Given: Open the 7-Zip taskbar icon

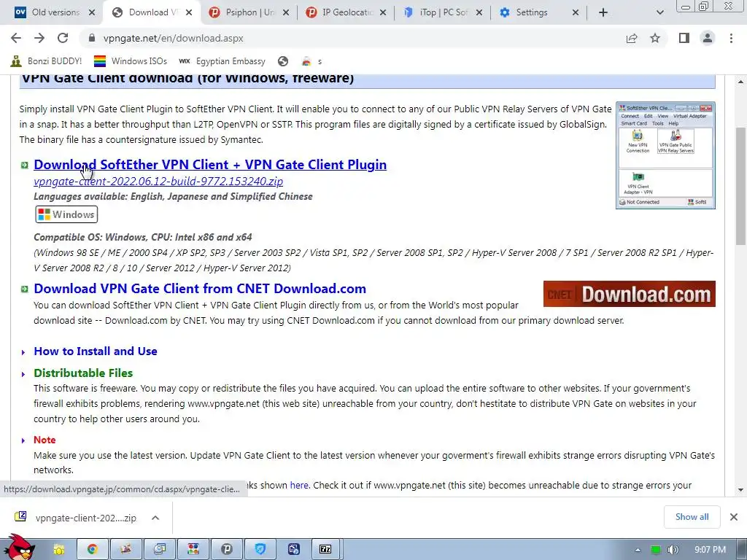Looking at the screenshot, I should point(325,550).
